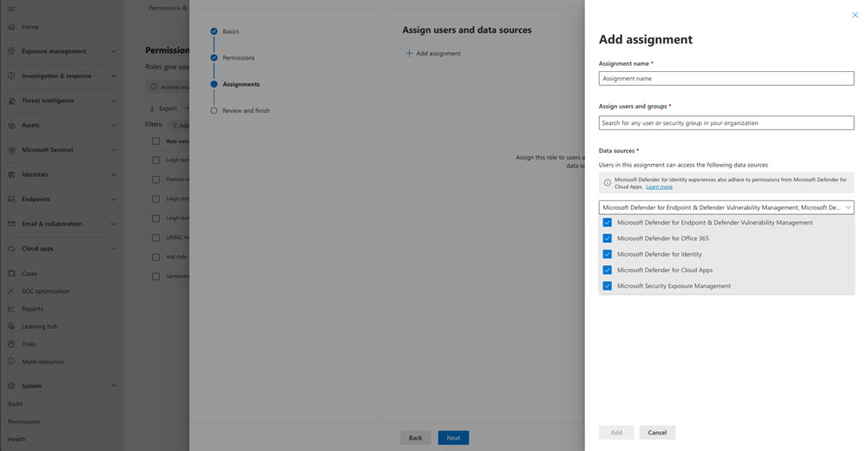Go to the Permissions wizard step
868x451 pixels.
(x=239, y=57)
